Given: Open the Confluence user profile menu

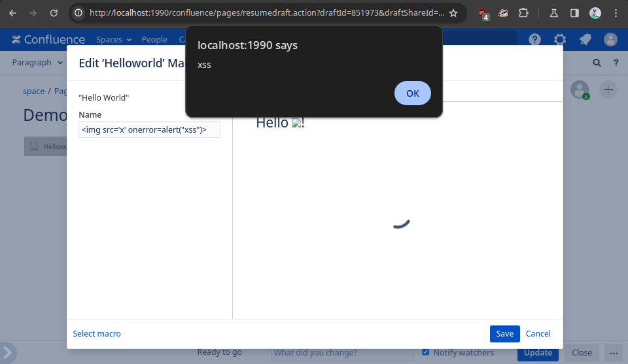Looking at the screenshot, I should (x=610, y=40).
